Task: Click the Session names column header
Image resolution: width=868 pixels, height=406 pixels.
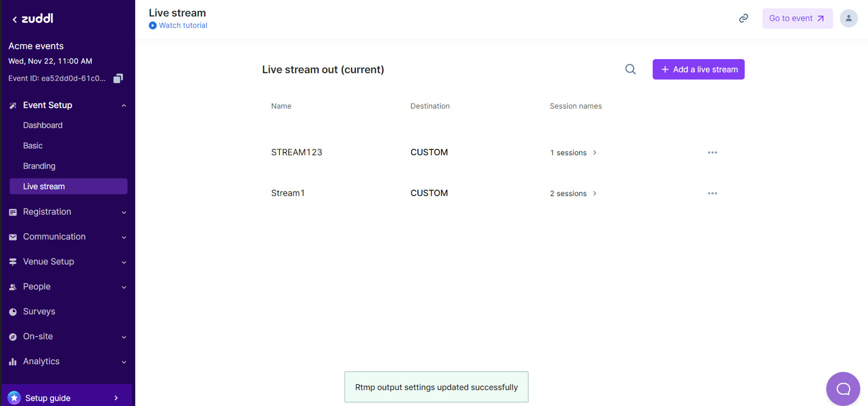Action: click(576, 106)
